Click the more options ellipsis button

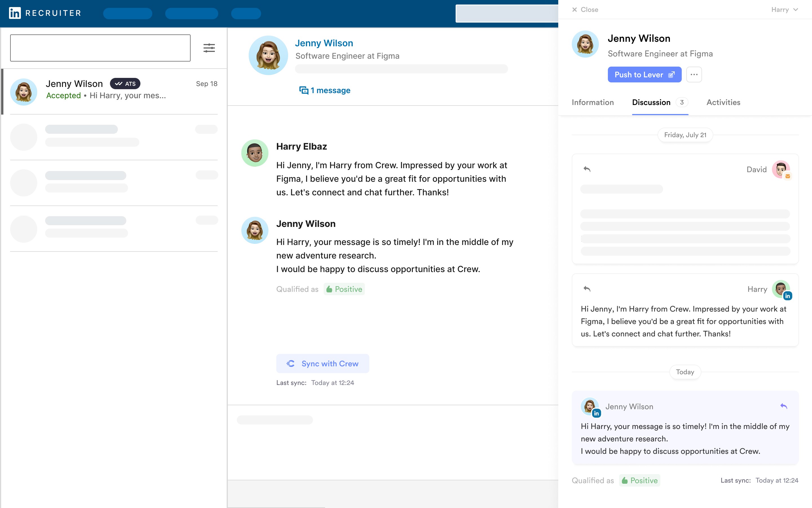(x=694, y=75)
